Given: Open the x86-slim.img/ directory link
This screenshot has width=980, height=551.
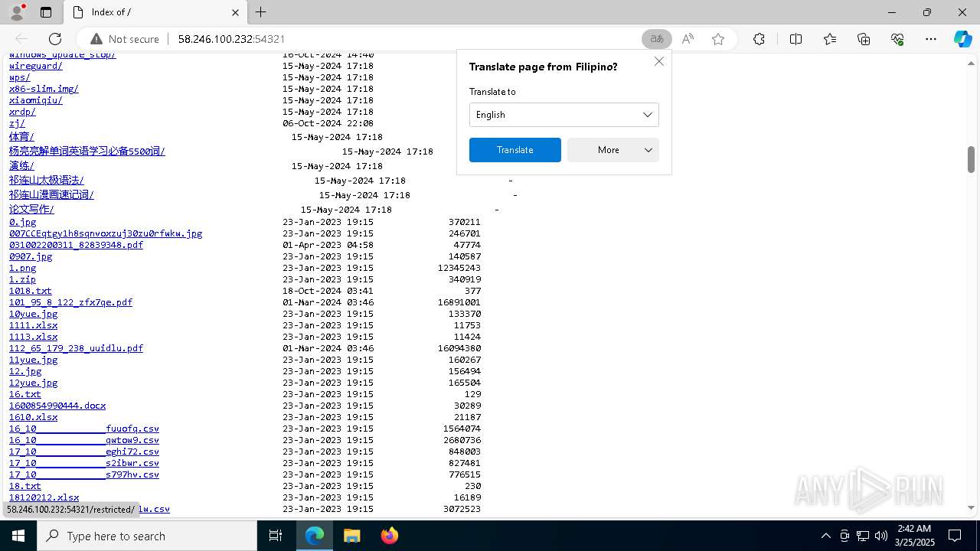Looking at the screenshot, I should pos(44,89).
